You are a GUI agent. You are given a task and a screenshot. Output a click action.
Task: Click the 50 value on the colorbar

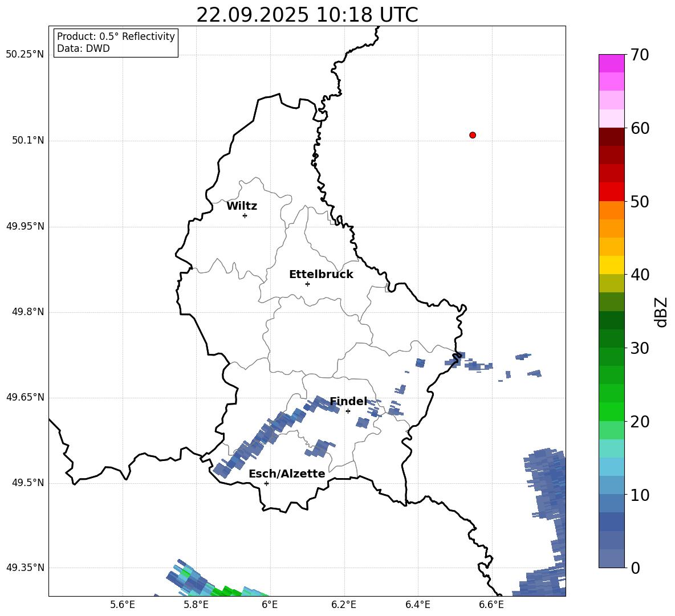point(640,201)
